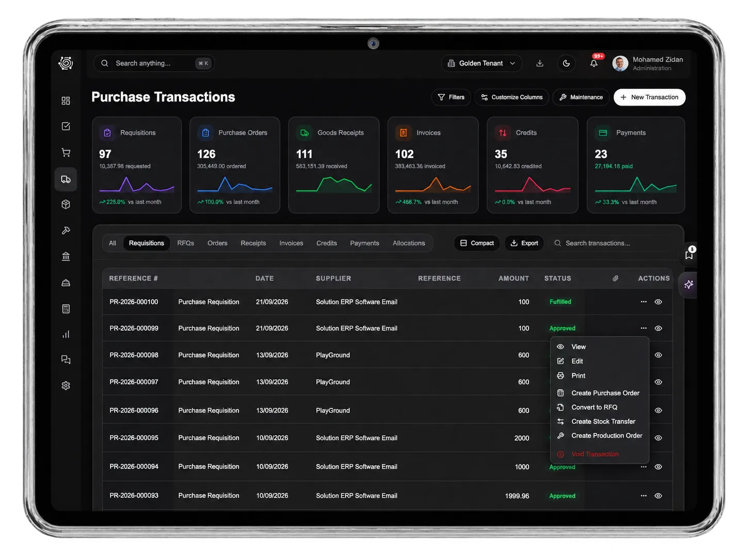
Task: Open the actions menu for PR-2026-000100
Action: click(643, 302)
